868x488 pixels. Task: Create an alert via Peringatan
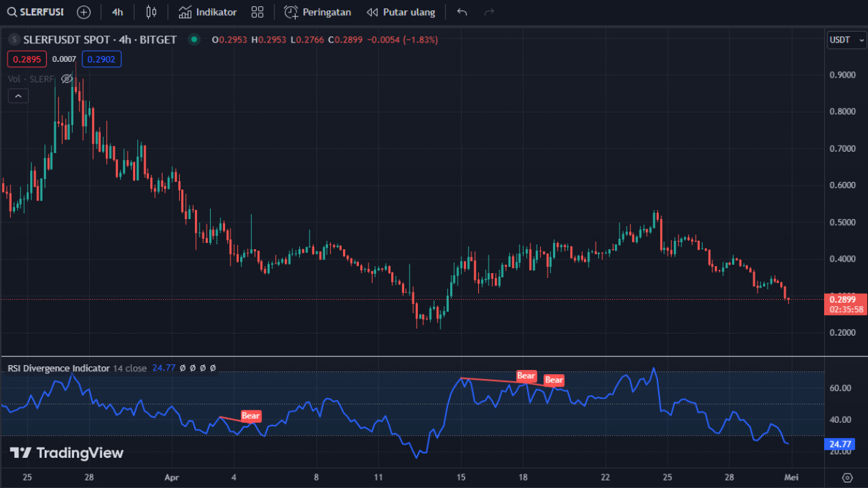click(x=318, y=12)
